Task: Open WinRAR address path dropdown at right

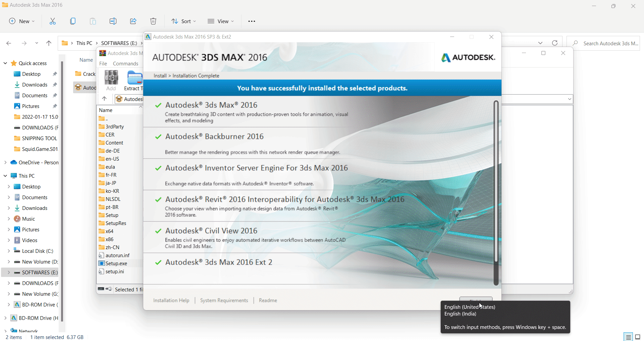Action: point(570,99)
